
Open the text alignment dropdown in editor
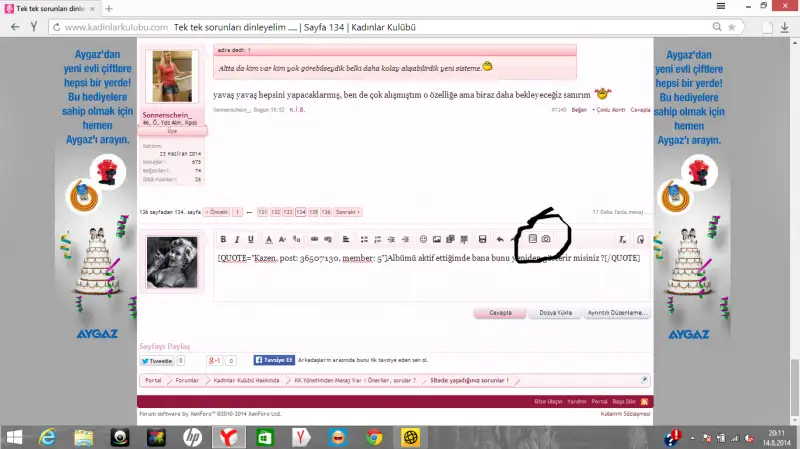pos(345,240)
